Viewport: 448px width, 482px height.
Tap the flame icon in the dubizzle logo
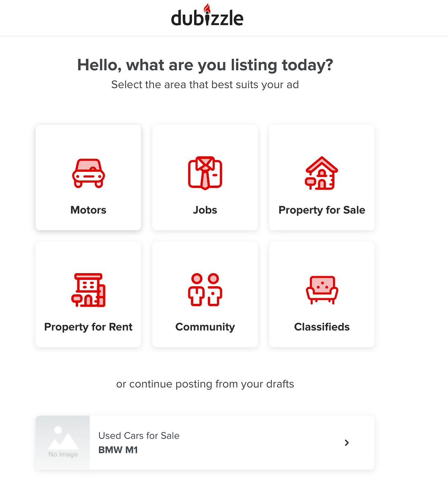pyautogui.click(x=207, y=8)
